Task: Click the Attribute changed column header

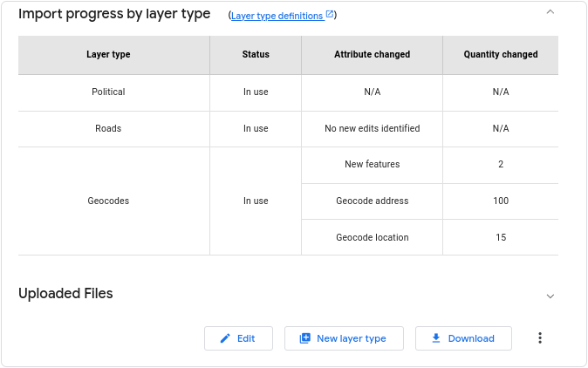Action: [x=372, y=54]
